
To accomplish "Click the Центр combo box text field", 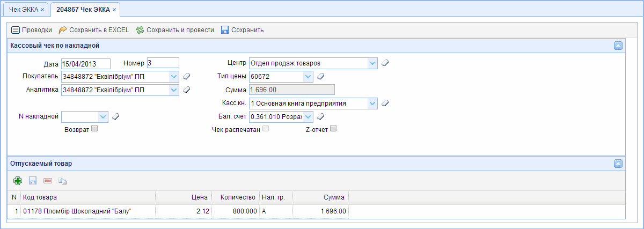I will 308,63.
